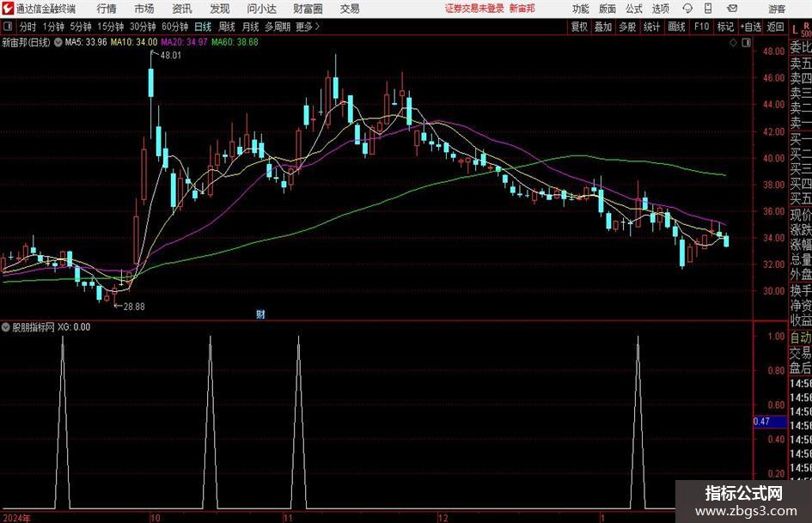Click the 自动 label in side panel
812x523 pixels.
(801, 338)
